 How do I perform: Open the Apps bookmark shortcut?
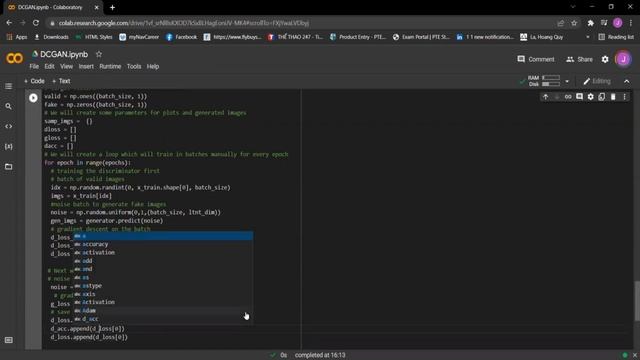point(17,37)
